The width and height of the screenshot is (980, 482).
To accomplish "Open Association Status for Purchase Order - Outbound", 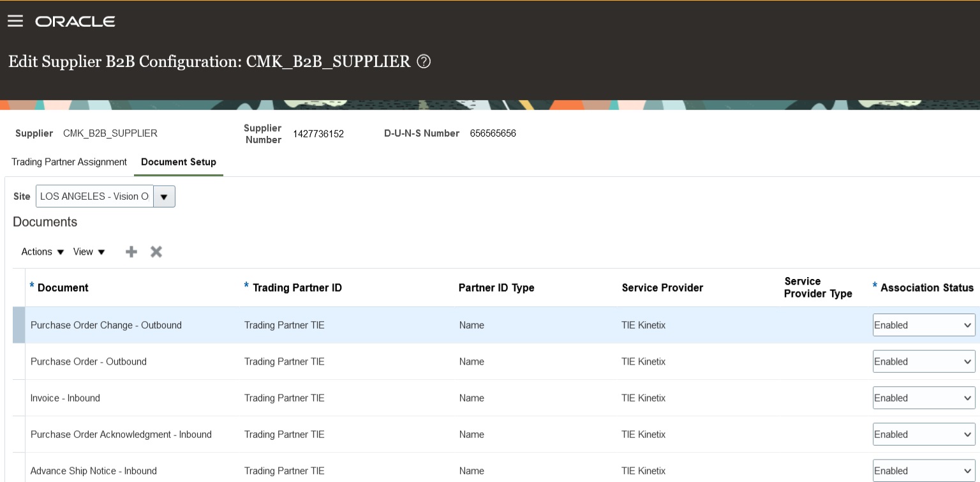I will [924, 361].
